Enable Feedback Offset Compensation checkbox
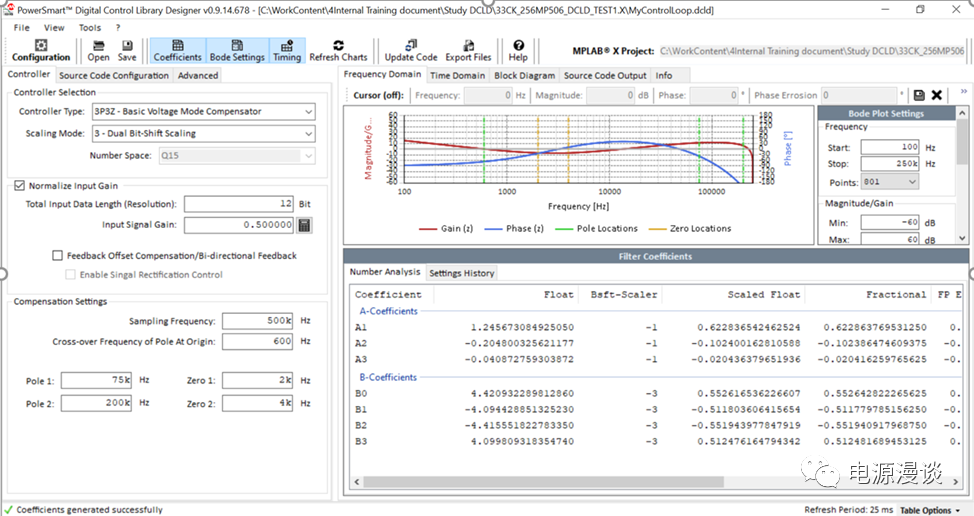Image resolution: width=974 pixels, height=516 pixels. coord(58,256)
